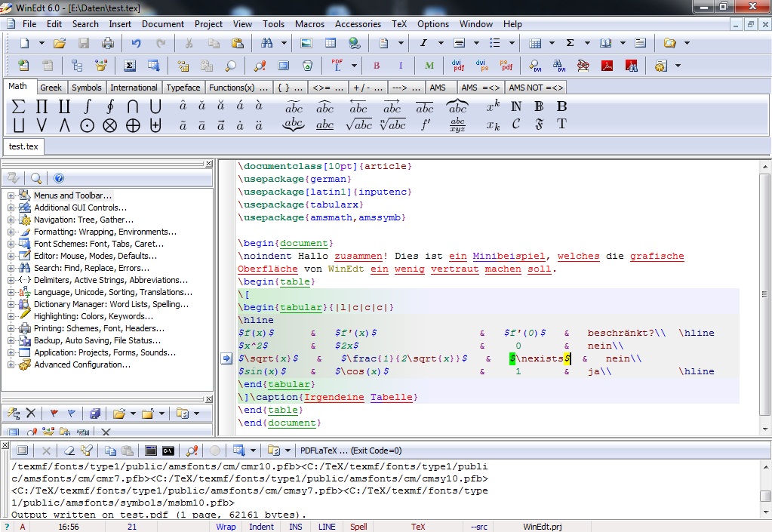The height and width of the screenshot is (532, 772).
Task: Click the dvi to pdf conversion icon
Action: pos(457,66)
